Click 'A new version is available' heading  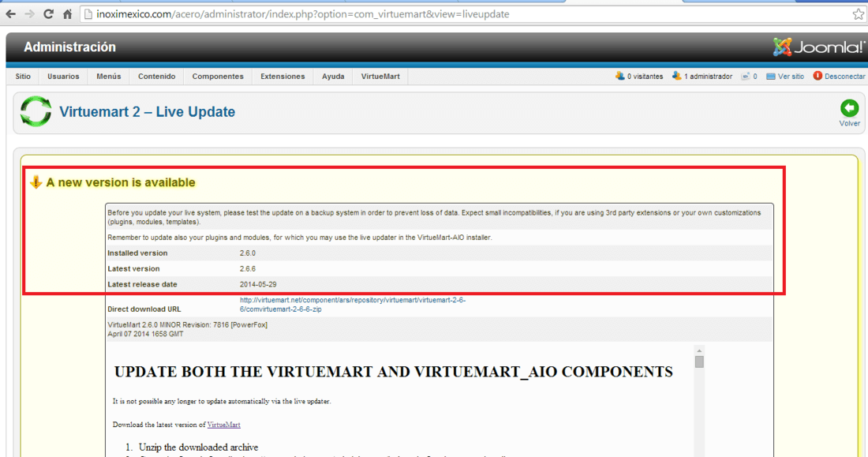(121, 182)
